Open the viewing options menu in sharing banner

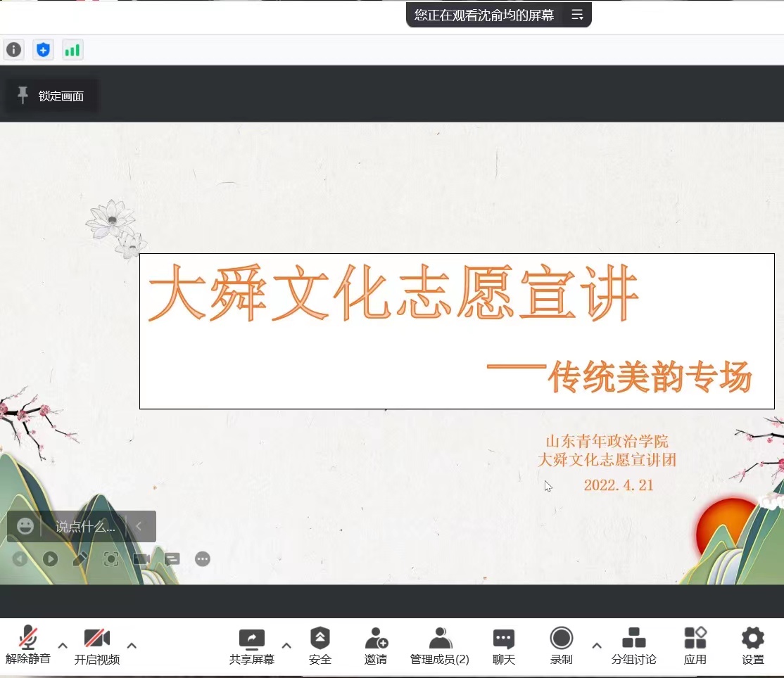pyautogui.click(x=577, y=15)
